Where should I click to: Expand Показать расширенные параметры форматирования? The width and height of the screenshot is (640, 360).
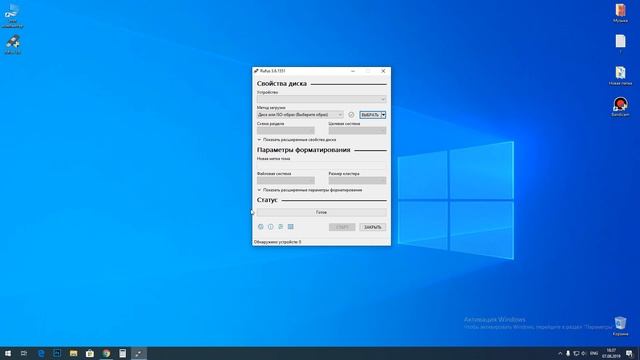(x=310, y=190)
